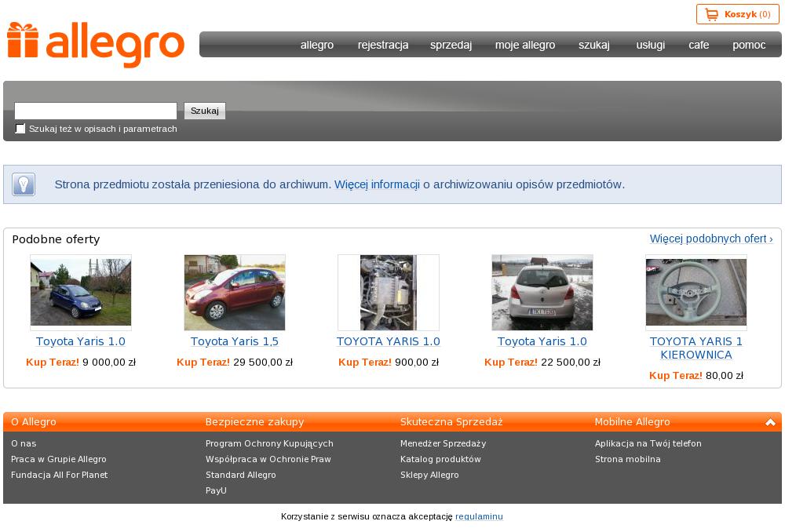785x532 pixels.
Task: Open the regulaminu terms link
Action: pyautogui.click(x=479, y=516)
